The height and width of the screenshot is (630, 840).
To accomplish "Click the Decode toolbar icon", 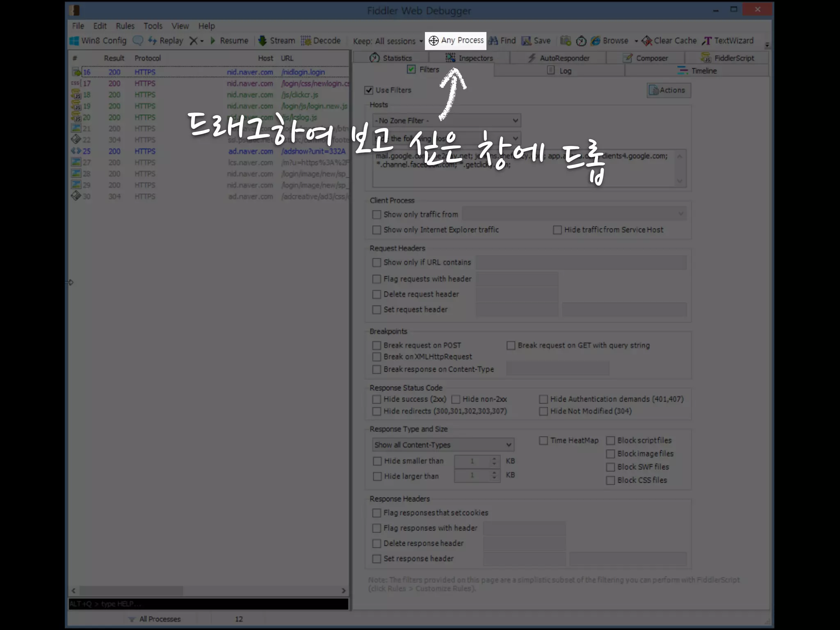I will [x=306, y=41].
